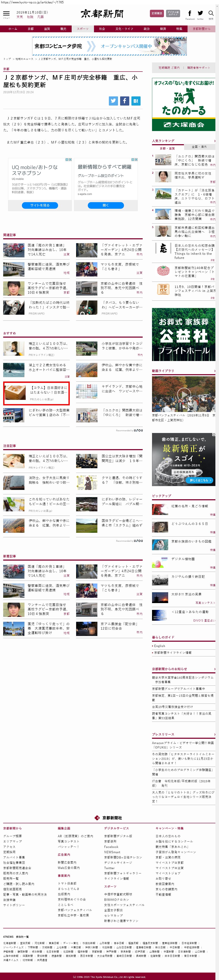The image size is (219, 980).
Task: Share the article via the Twitter button
Action: 113,101
